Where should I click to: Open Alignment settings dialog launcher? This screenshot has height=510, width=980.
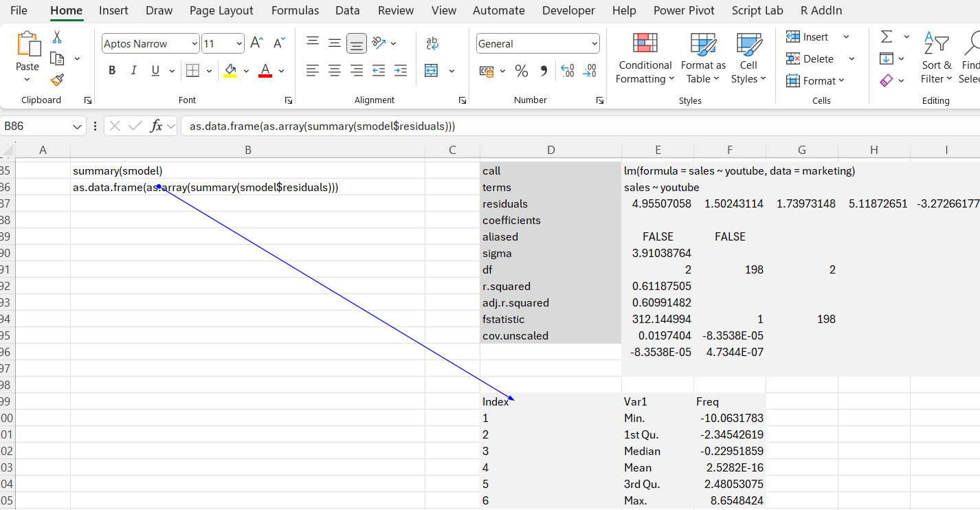[463, 100]
